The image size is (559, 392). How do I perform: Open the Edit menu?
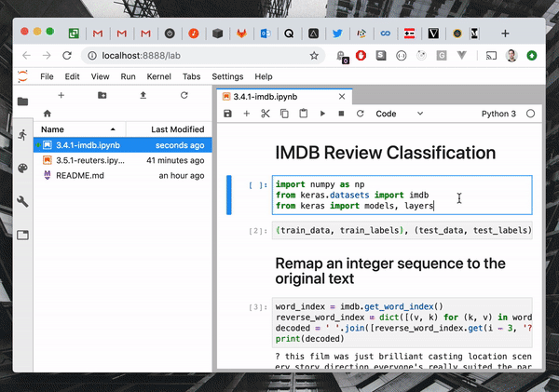[x=72, y=76]
